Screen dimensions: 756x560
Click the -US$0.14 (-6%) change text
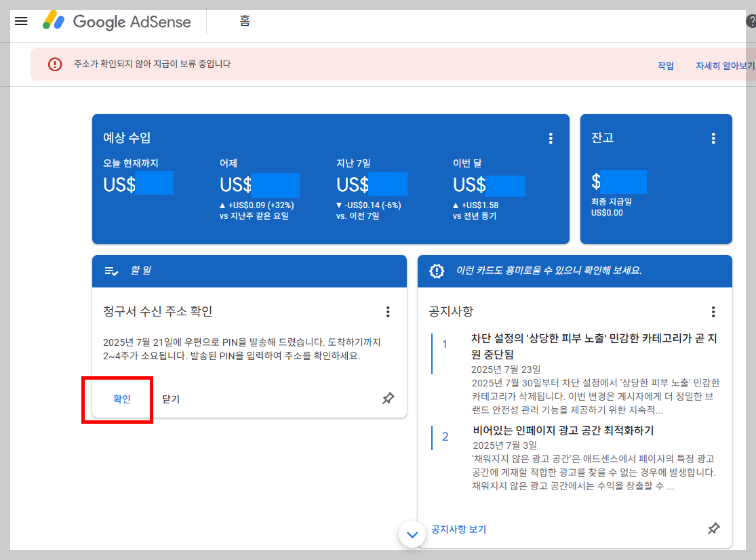(x=369, y=205)
